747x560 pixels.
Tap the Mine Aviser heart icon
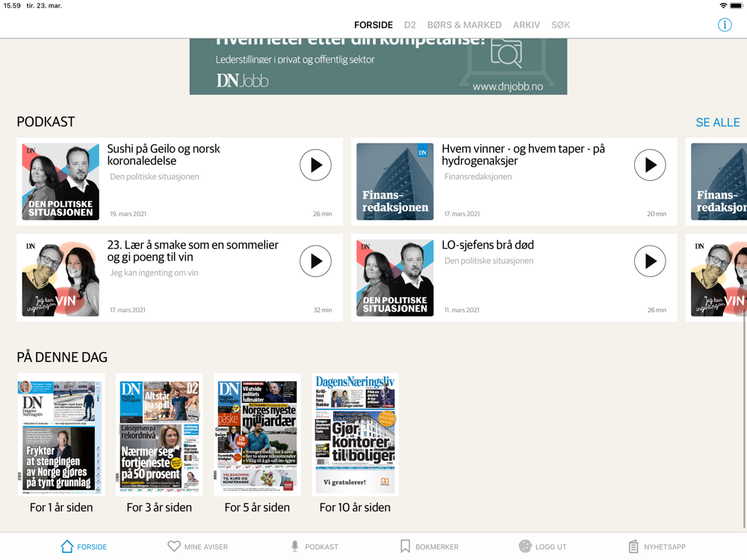click(x=174, y=547)
